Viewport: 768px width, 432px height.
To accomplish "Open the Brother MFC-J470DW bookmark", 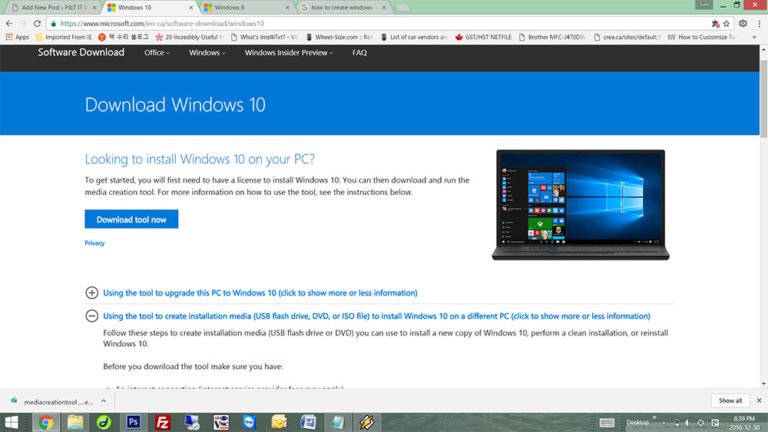I will click(552, 37).
